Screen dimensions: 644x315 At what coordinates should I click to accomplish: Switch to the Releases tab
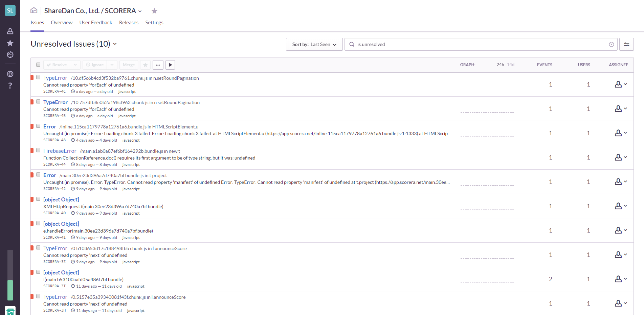pos(129,23)
